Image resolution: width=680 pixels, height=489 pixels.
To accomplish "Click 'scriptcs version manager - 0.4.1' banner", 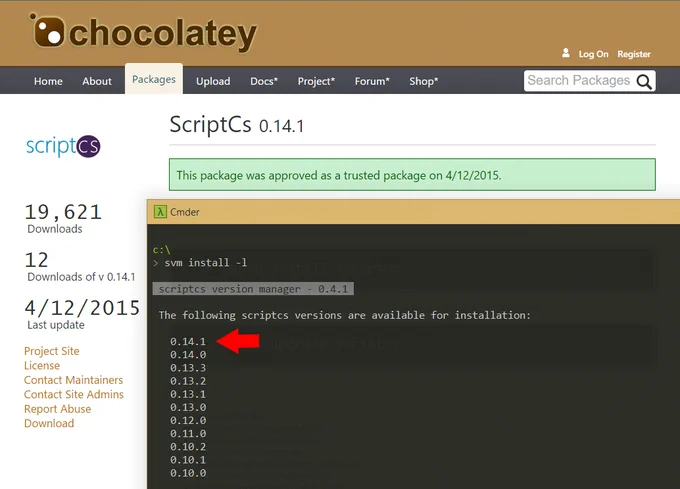I will [253, 289].
